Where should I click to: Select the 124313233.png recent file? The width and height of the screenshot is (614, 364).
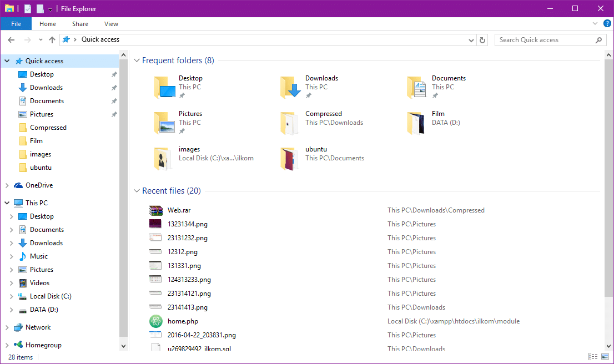(189, 280)
